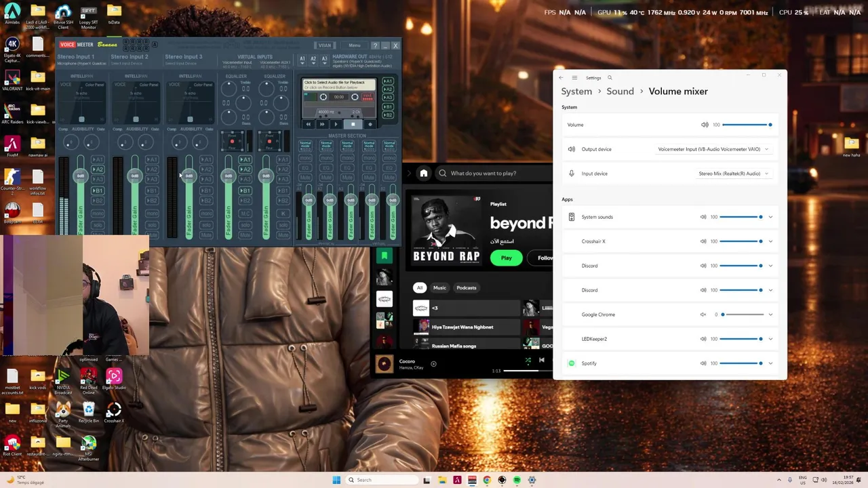868x488 pixels.
Task: Open Hiya Tzewjet Wana Nghbnet playlist
Action: tap(466, 327)
